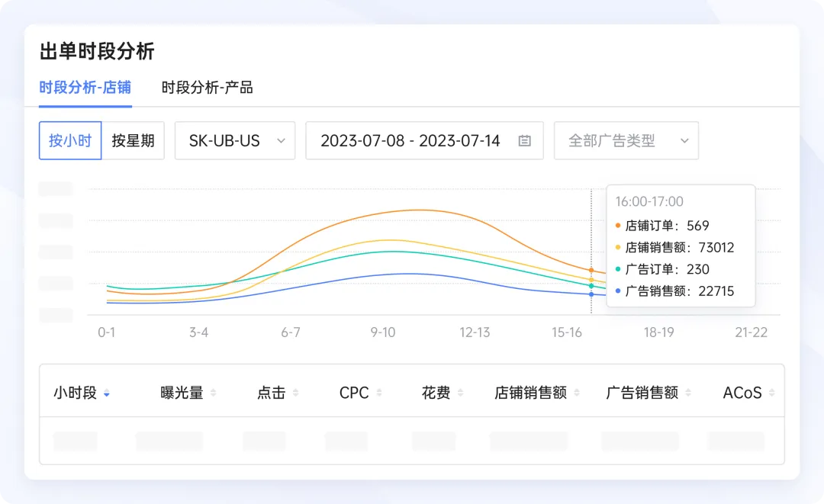
Task: Click 店铺销售额: 73012 tooltip entry
Action: coord(674,247)
